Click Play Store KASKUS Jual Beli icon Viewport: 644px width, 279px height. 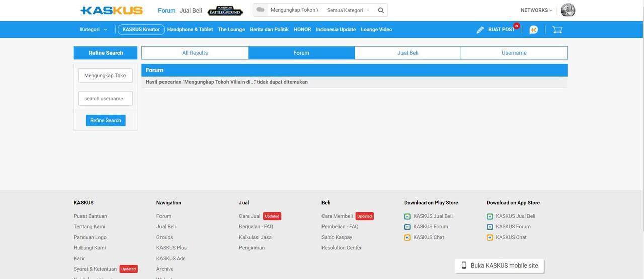coord(407,217)
